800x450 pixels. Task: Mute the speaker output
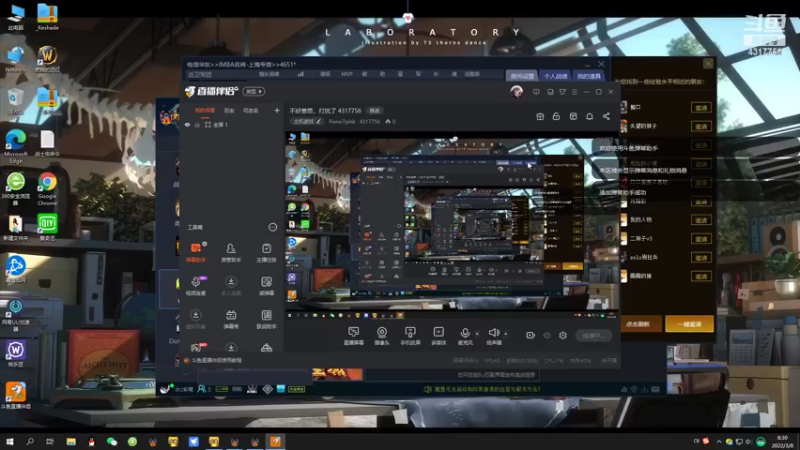pos(493,333)
